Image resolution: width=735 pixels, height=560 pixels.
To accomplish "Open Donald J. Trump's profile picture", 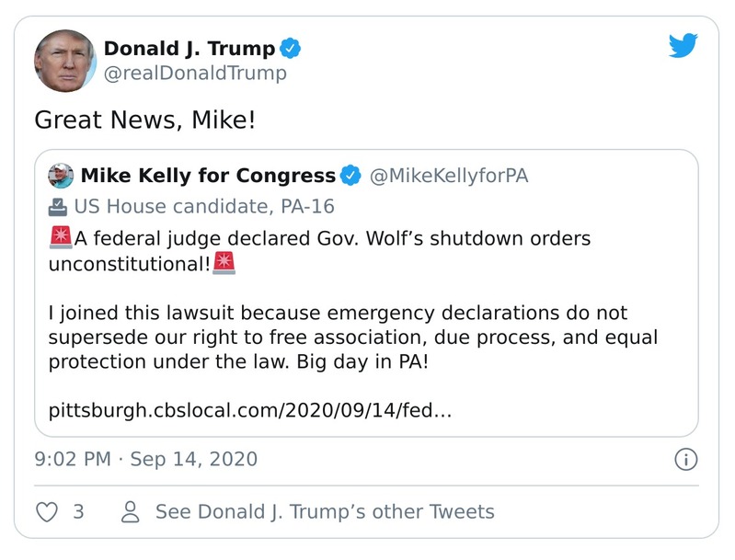I will click(x=65, y=61).
